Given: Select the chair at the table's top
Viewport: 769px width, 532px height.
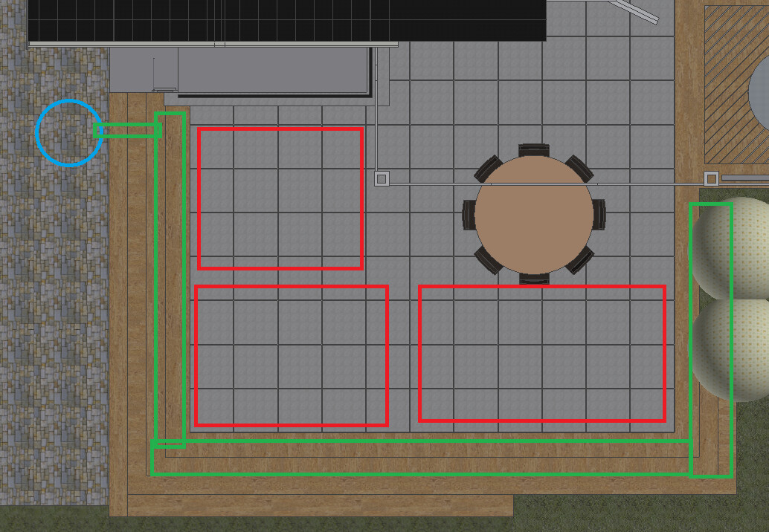Looking at the screenshot, I should point(534,150).
